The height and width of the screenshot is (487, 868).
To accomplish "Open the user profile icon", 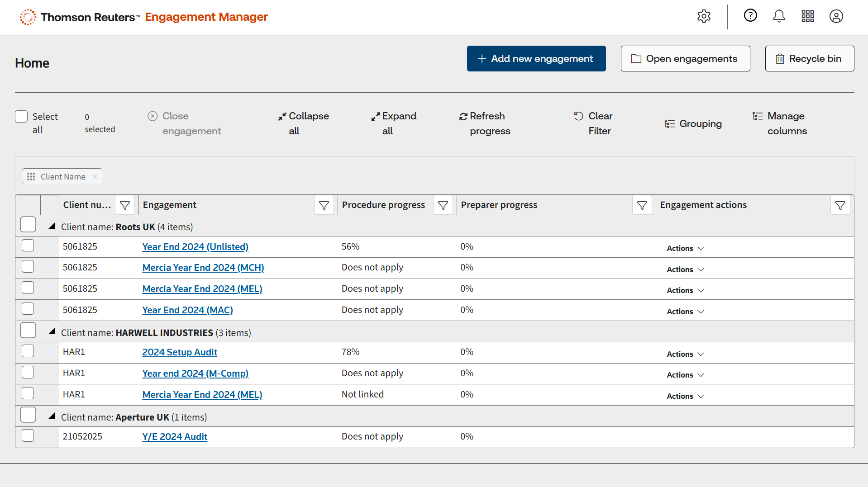I will click(836, 16).
